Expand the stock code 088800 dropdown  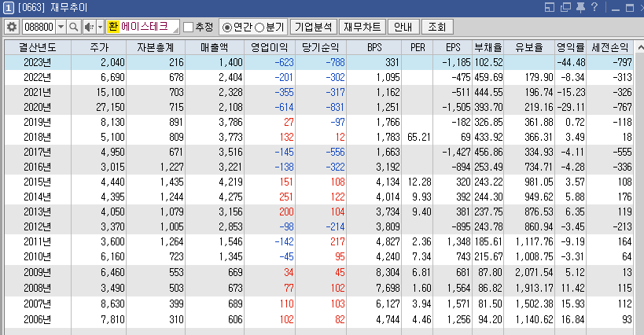(61, 27)
